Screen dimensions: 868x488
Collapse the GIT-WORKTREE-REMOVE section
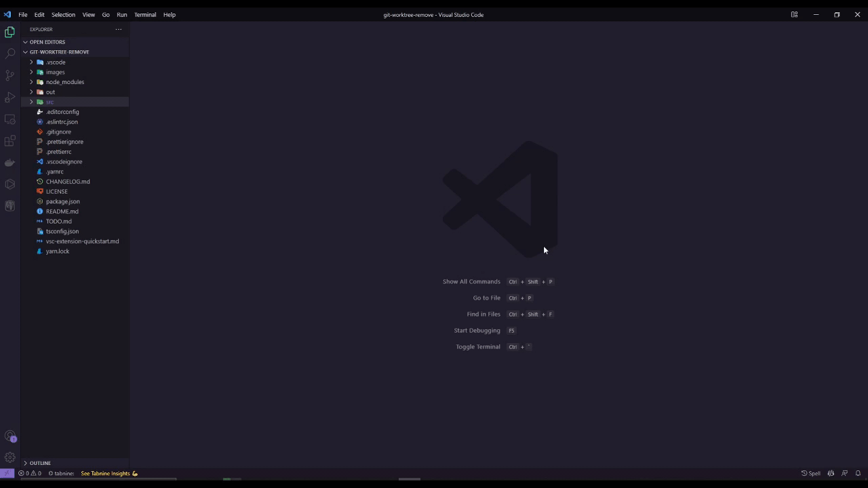click(75, 52)
